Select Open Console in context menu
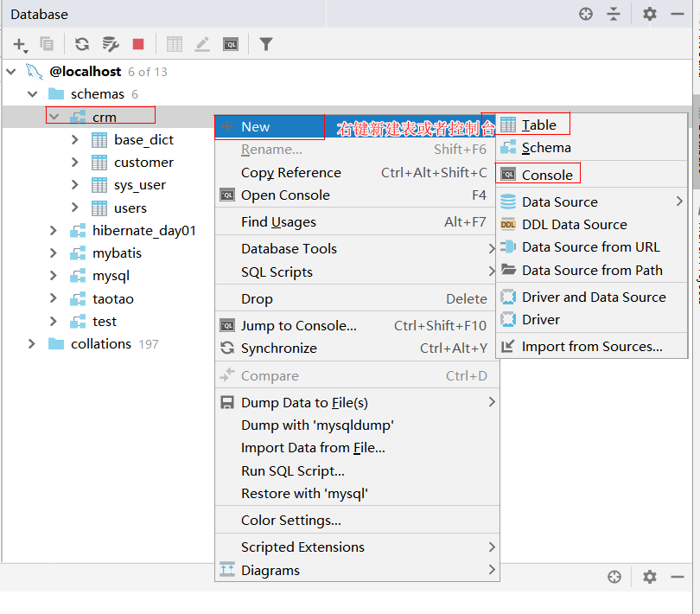 (357, 195)
